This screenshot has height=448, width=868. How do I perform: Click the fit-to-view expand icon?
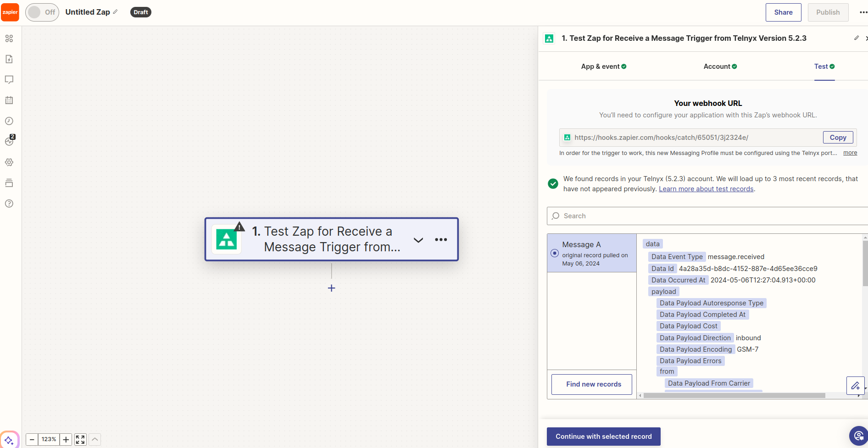tap(80, 440)
